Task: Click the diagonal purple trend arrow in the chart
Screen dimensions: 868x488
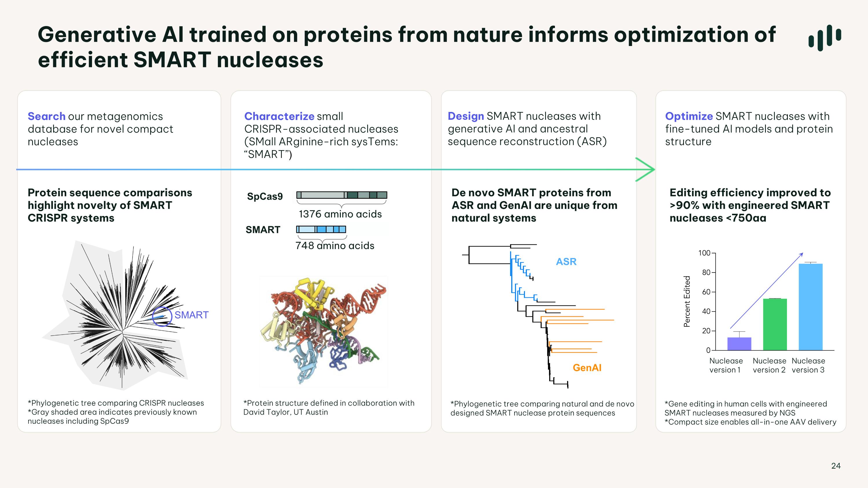Action: (766, 290)
